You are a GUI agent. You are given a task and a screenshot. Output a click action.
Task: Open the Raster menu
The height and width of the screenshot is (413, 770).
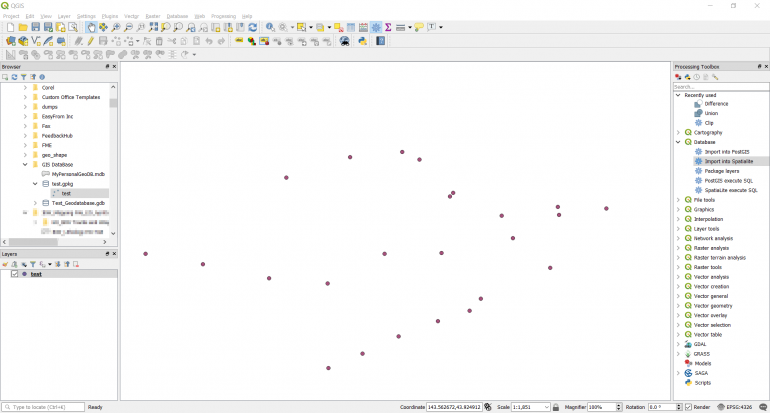click(152, 17)
